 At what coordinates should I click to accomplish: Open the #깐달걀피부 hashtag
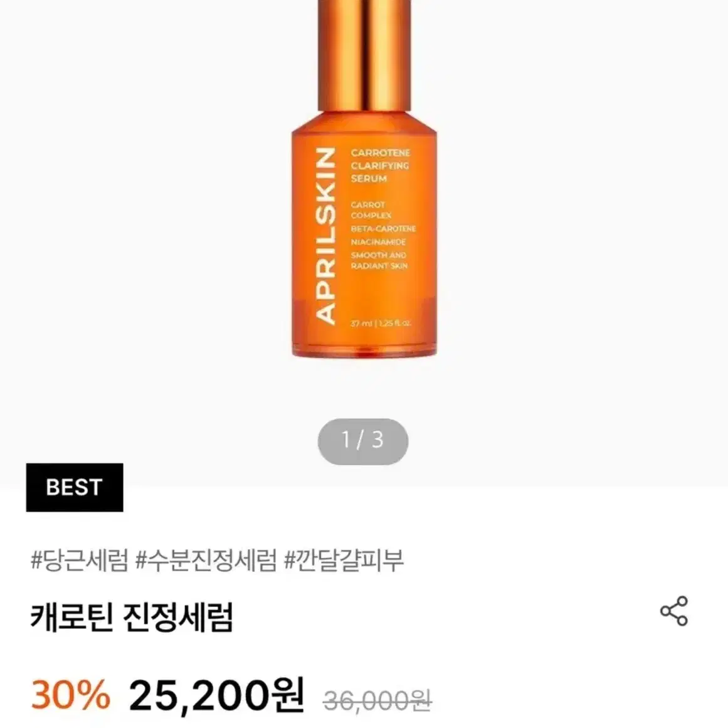point(344,561)
